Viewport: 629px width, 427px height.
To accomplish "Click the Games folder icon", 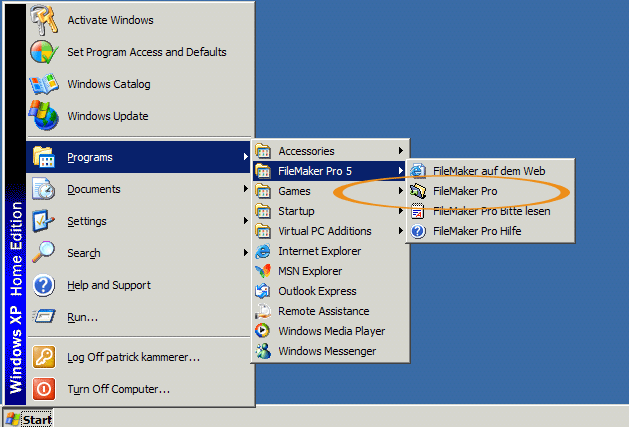I will (x=263, y=191).
